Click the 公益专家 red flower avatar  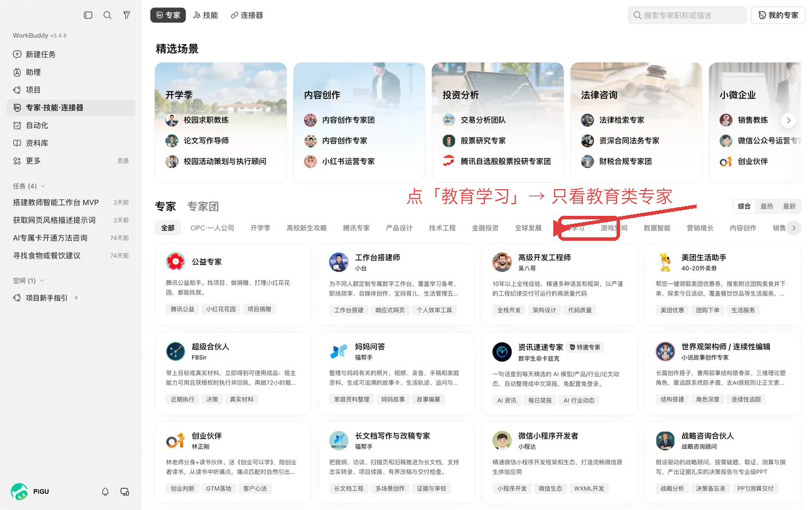(175, 262)
